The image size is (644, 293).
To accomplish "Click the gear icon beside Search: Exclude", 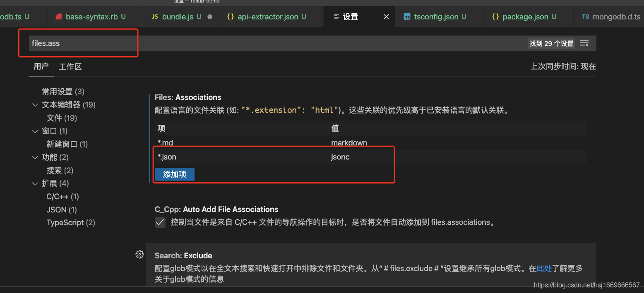I will click(x=139, y=254).
